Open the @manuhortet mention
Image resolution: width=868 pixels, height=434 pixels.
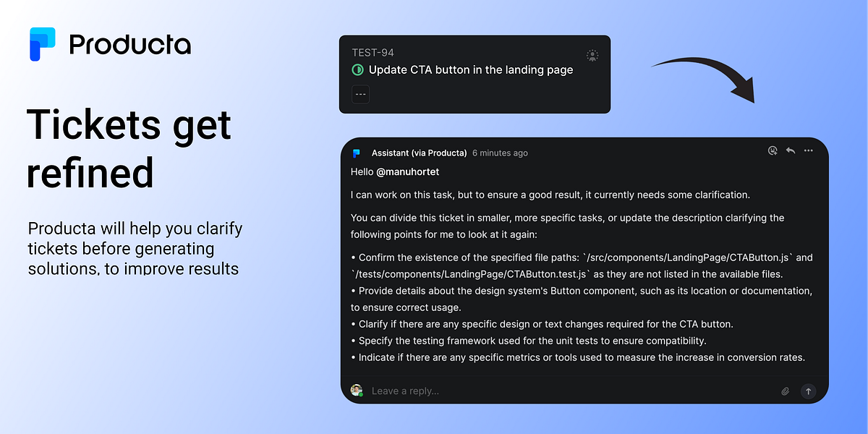[x=407, y=172]
